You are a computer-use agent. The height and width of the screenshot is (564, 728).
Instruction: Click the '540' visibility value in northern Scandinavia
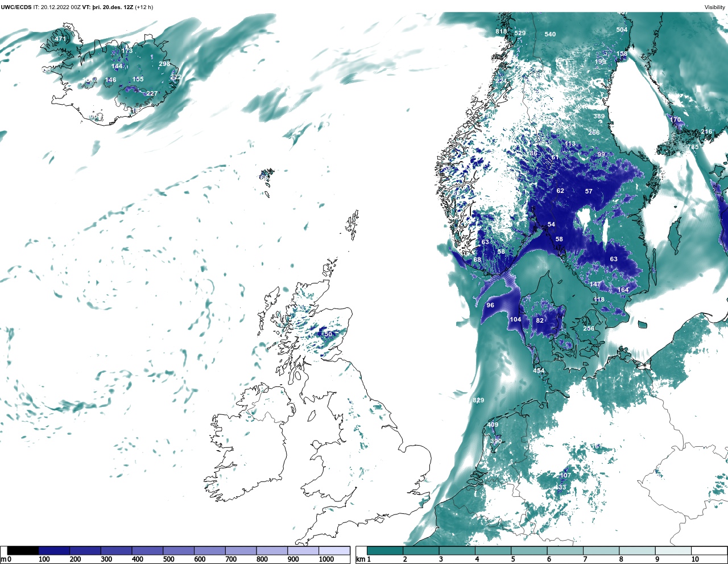pyautogui.click(x=550, y=34)
